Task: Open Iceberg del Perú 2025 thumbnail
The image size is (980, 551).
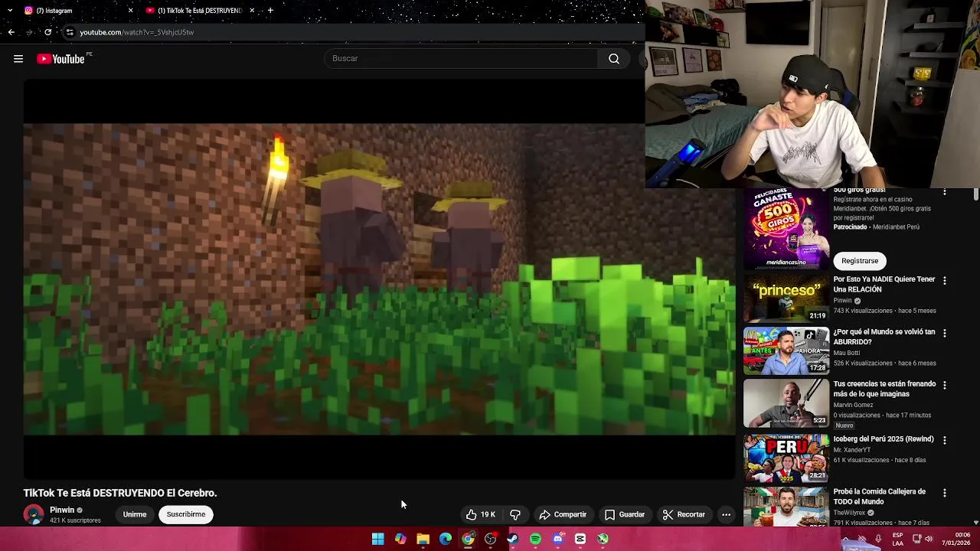Action: [x=786, y=458]
